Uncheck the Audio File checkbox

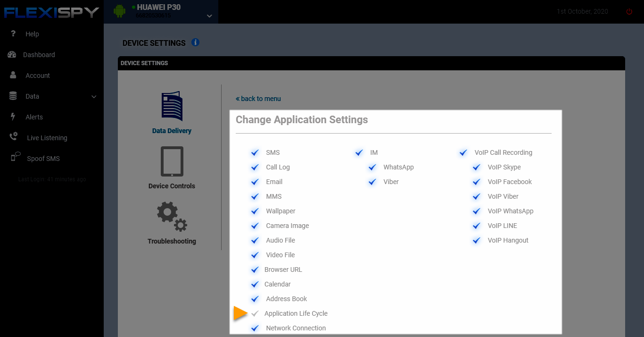click(255, 240)
